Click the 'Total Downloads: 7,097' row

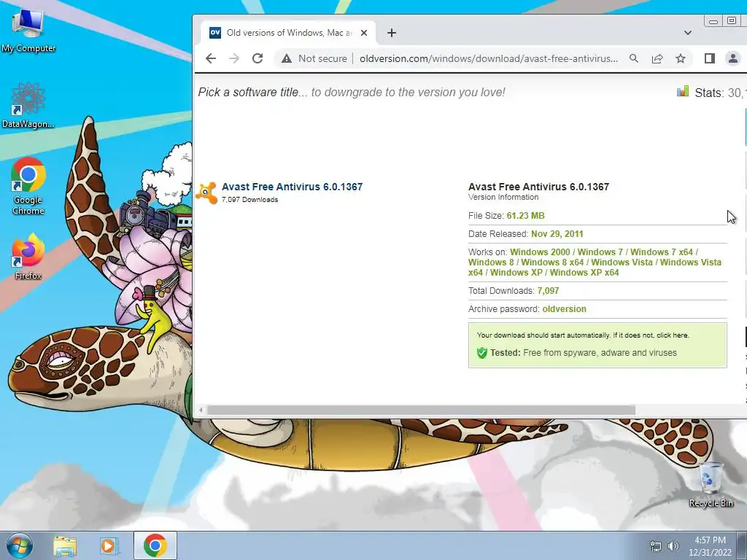pos(597,291)
